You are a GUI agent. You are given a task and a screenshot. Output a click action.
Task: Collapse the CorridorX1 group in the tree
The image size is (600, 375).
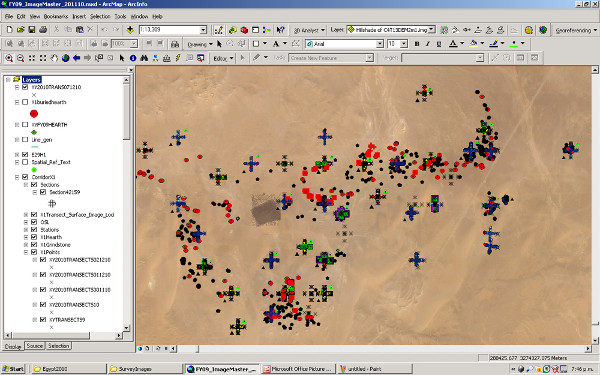17,177
